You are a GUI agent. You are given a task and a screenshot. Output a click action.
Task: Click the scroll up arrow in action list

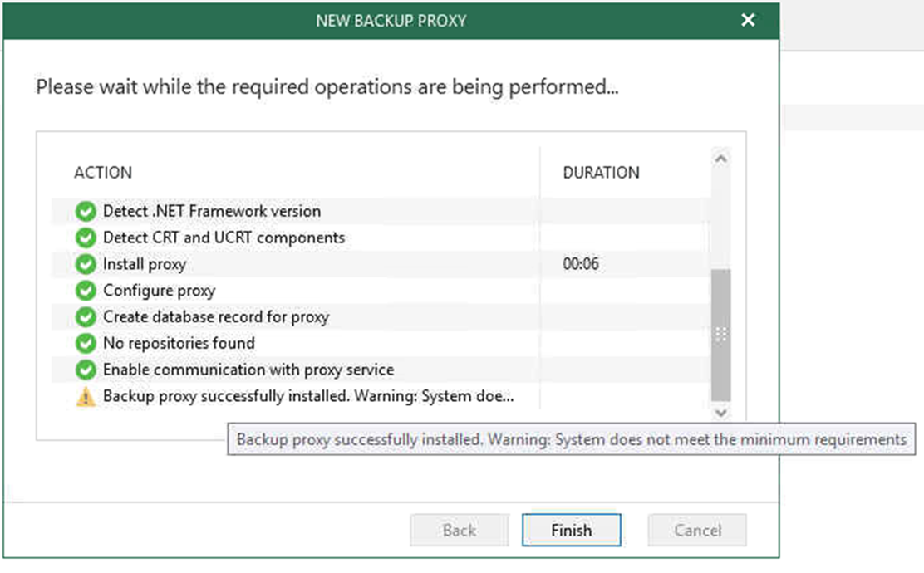click(x=720, y=159)
